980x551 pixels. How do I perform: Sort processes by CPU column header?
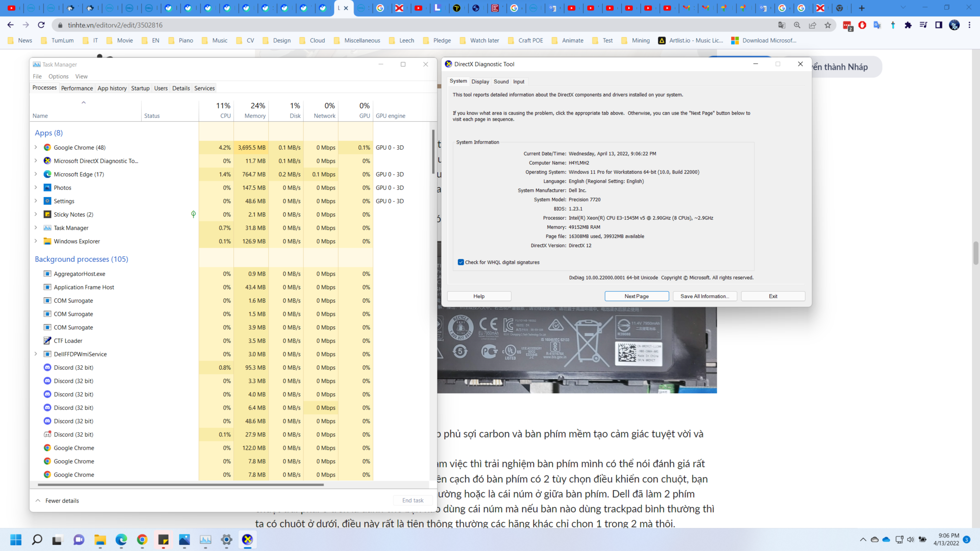point(216,110)
